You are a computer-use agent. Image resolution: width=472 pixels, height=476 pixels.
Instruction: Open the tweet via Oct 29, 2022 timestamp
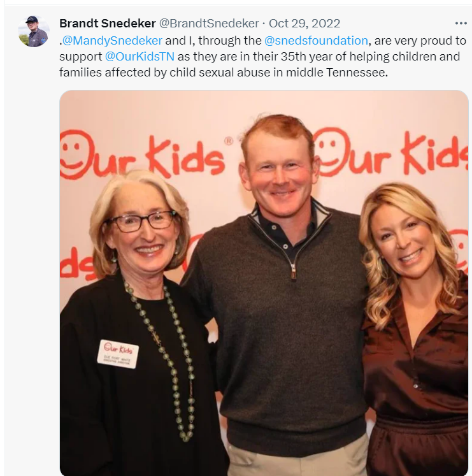pos(304,24)
